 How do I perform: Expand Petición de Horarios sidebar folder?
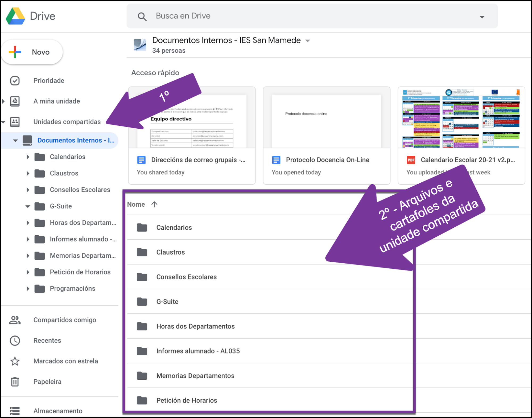[x=28, y=272]
